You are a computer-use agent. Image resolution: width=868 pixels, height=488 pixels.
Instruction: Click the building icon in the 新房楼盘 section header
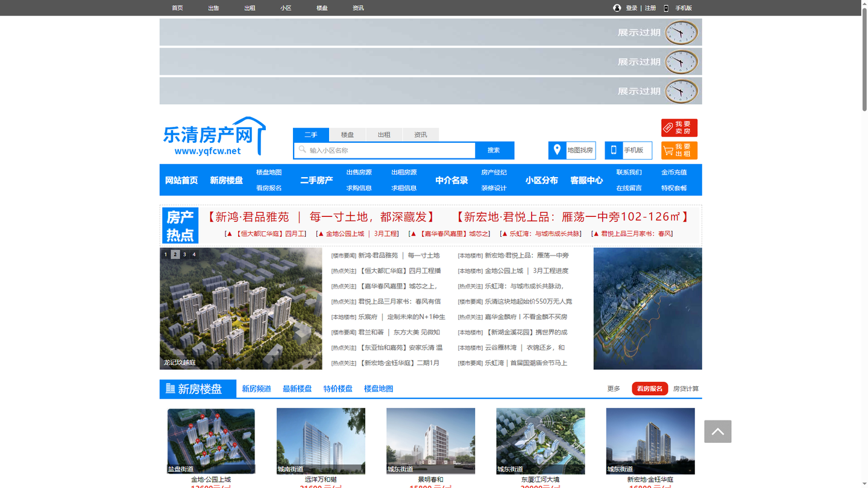coord(171,389)
